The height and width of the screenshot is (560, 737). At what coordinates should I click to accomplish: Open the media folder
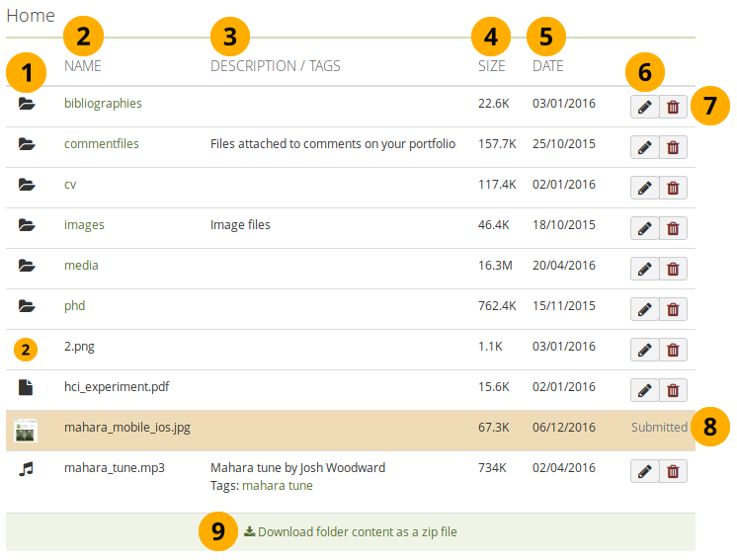click(81, 266)
